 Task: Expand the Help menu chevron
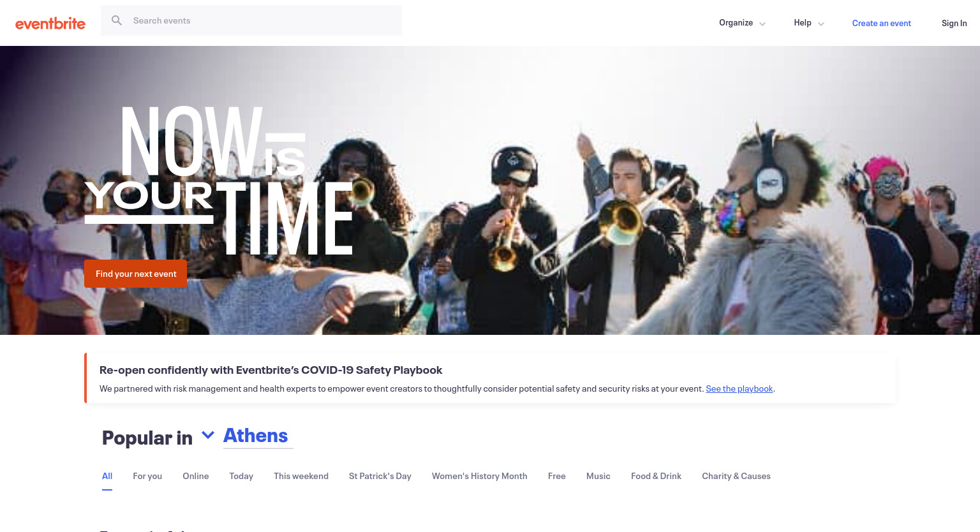click(820, 24)
